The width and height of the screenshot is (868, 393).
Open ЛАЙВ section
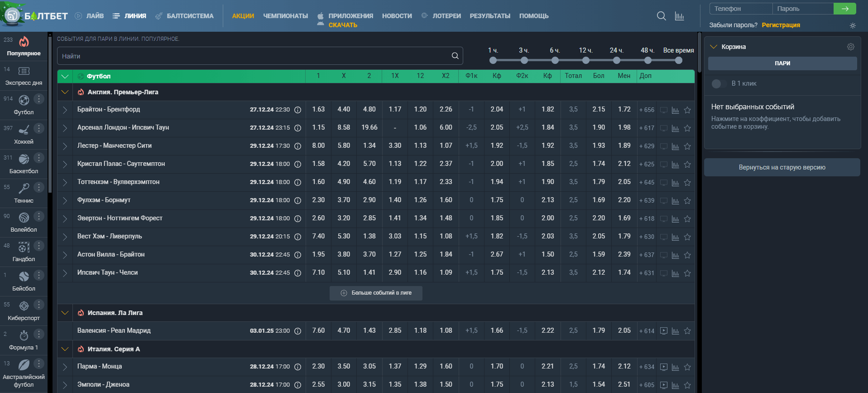tap(89, 16)
